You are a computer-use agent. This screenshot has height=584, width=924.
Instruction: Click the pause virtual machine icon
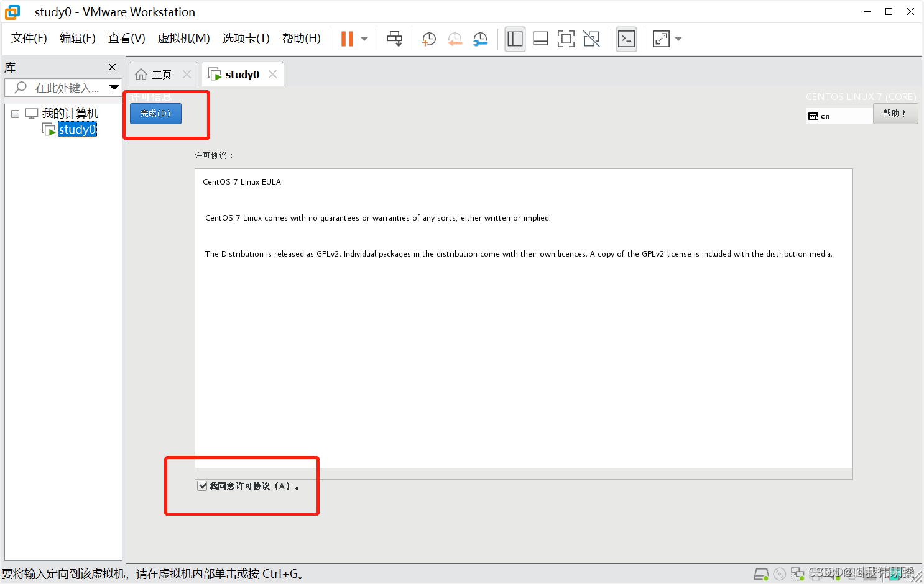click(347, 39)
